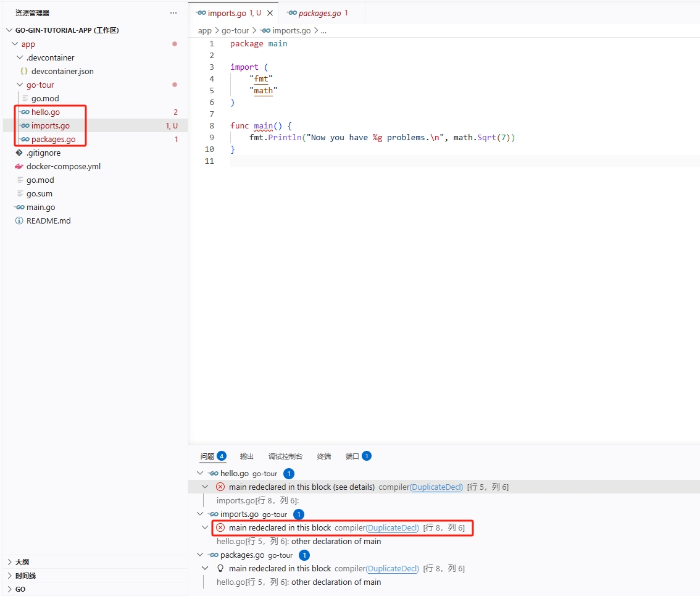
Task: Click the problems count badge on 问题 tab
Action: 221,456
